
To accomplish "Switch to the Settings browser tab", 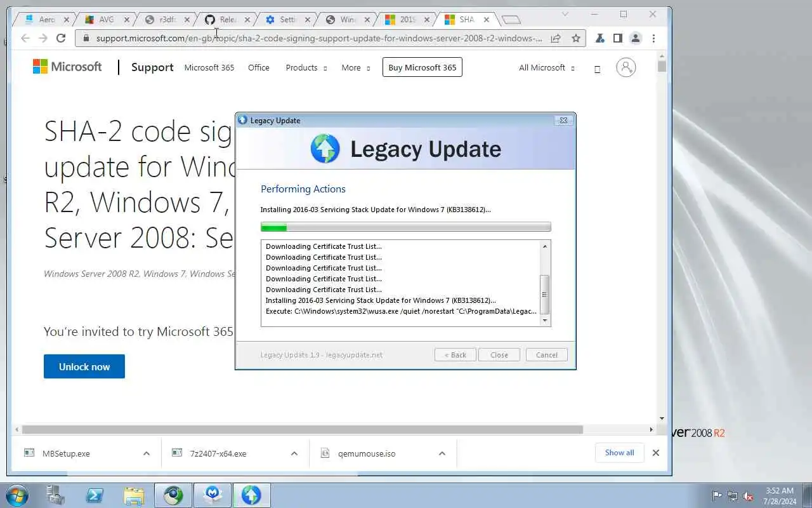I will coord(285,20).
